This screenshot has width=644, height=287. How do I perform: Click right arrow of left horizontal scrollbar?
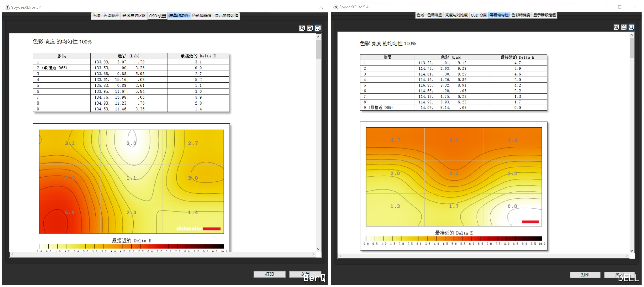tap(313, 254)
